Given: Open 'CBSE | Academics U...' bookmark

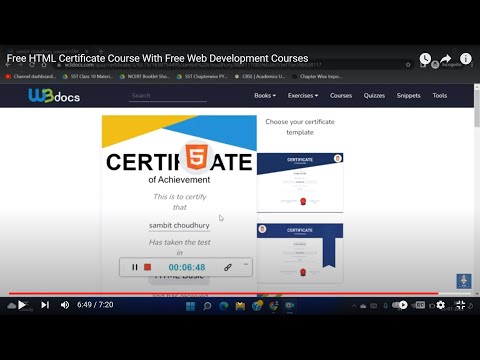Looking at the screenshot, I should [260, 77].
